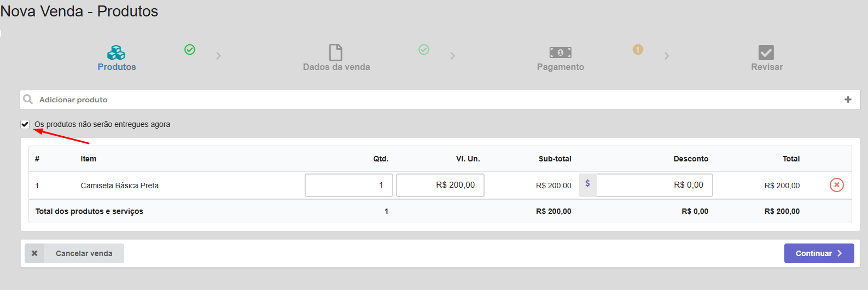868x290 pixels.
Task: Click the orange warning icon near Pagamento
Action: (x=638, y=50)
